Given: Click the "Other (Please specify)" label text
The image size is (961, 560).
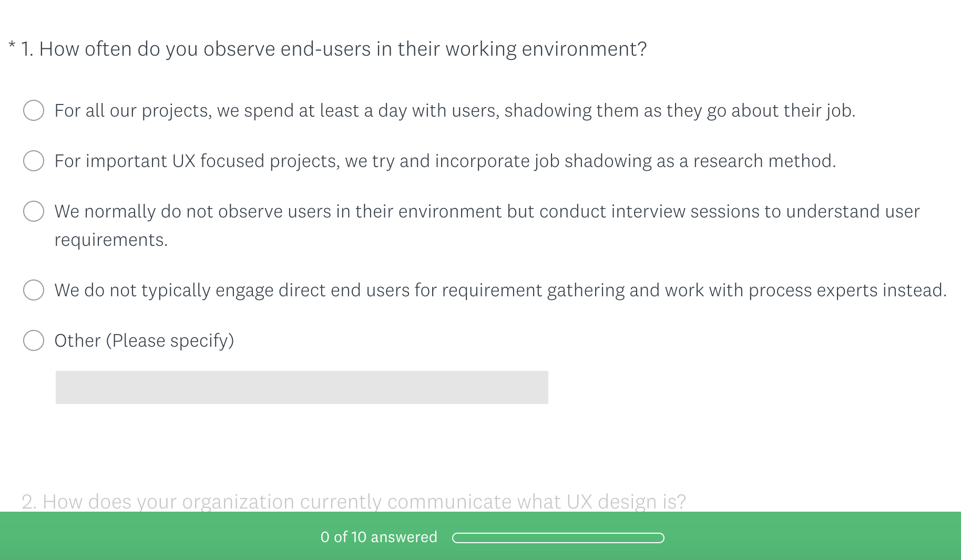Looking at the screenshot, I should [x=145, y=340].
